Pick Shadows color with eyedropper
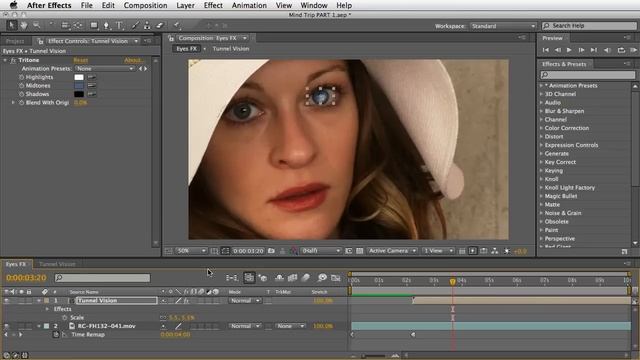The height and width of the screenshot is (360, 640). point(91,94)
